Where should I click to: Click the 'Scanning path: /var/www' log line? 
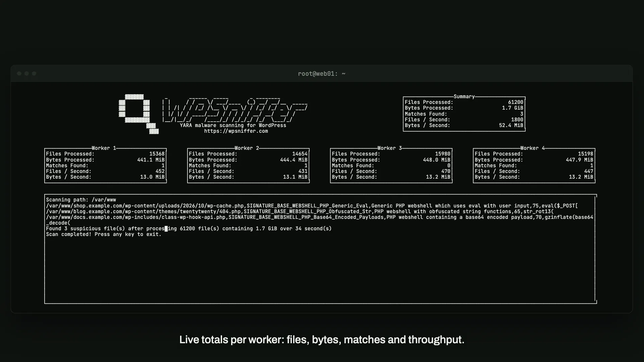[x=81, y=200]
